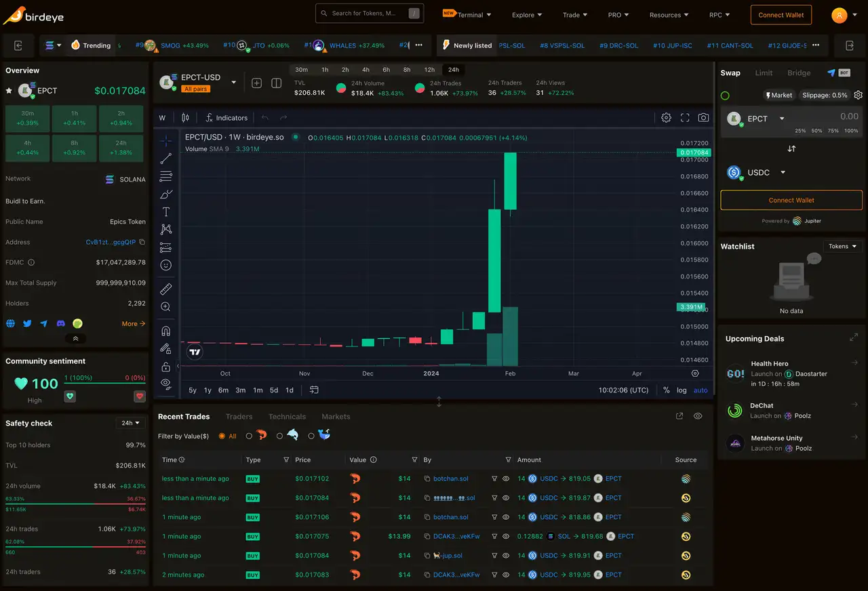The width and height of the screenshot is (868, 591).
Task: Expand the Watchlist Tokens dropdown
Action: point(841,246)
